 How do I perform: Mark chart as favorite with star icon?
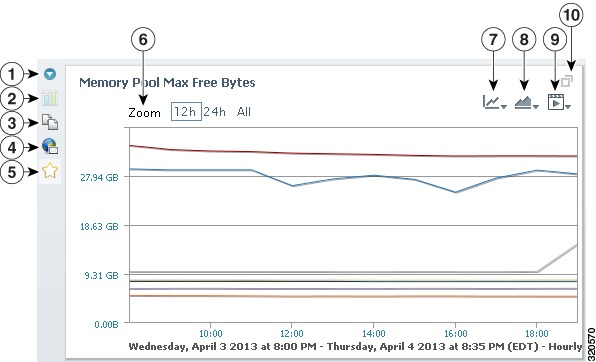tap(50, 171)
